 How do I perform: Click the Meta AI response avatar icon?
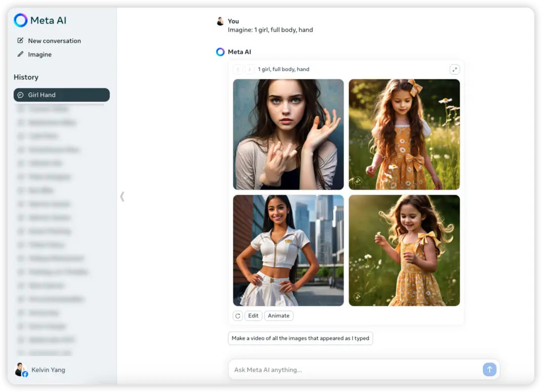pyautogui.click(x=220, y=52)
